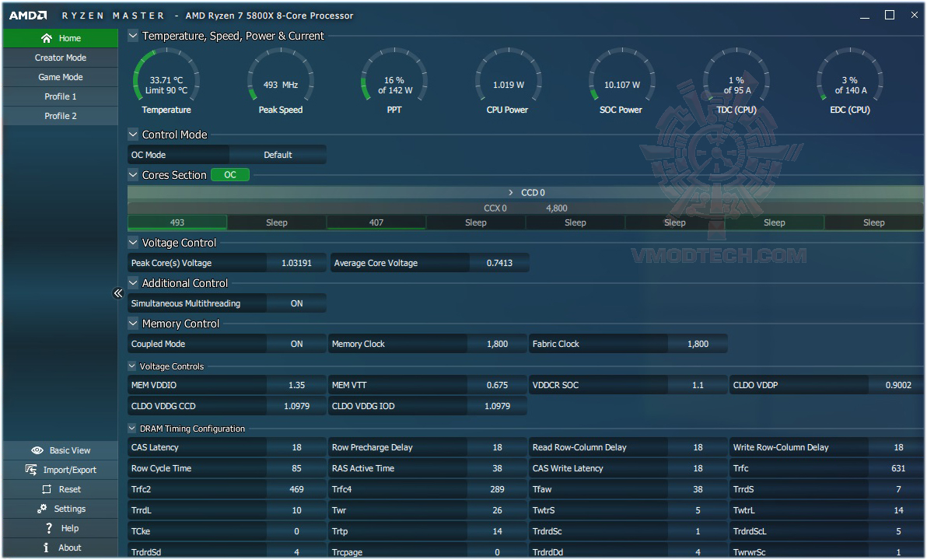Toggle Coupled Mode ON value
Viewport: 927px width, 560px height.
(x=296, y=344)
